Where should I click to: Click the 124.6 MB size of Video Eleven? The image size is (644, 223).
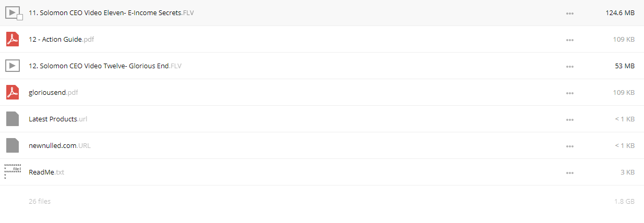pos(620,13)
